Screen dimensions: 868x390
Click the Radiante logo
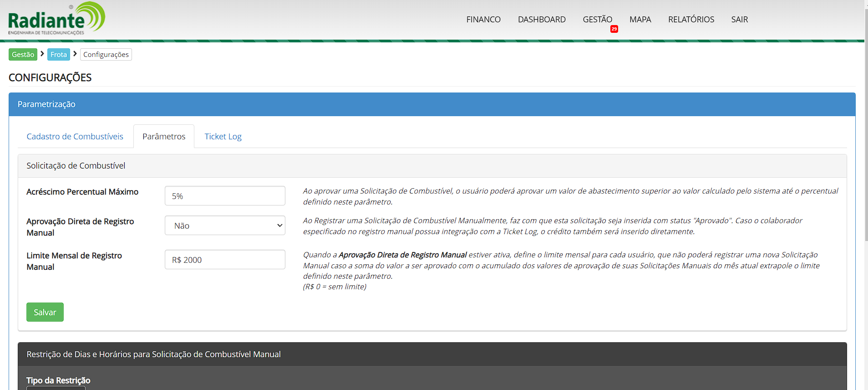pyautogui.click(x=56, y=19)
